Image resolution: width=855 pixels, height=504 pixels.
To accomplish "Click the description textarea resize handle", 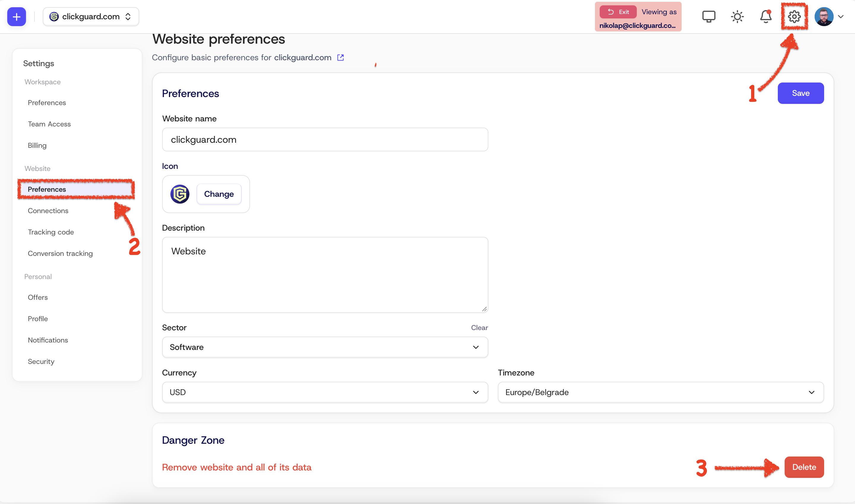I will tap(484, 309).
